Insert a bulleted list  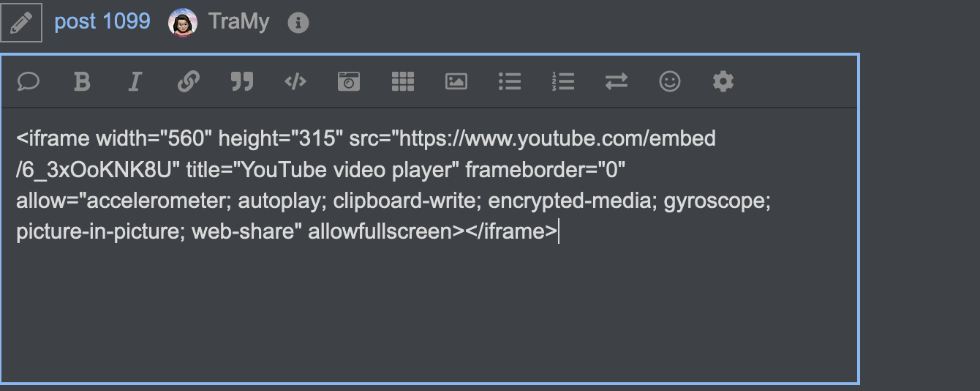tap(510, 81)
